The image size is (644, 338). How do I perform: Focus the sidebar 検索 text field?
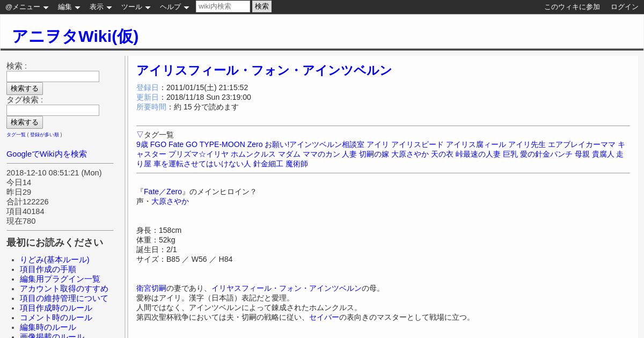tap(53, 76)
